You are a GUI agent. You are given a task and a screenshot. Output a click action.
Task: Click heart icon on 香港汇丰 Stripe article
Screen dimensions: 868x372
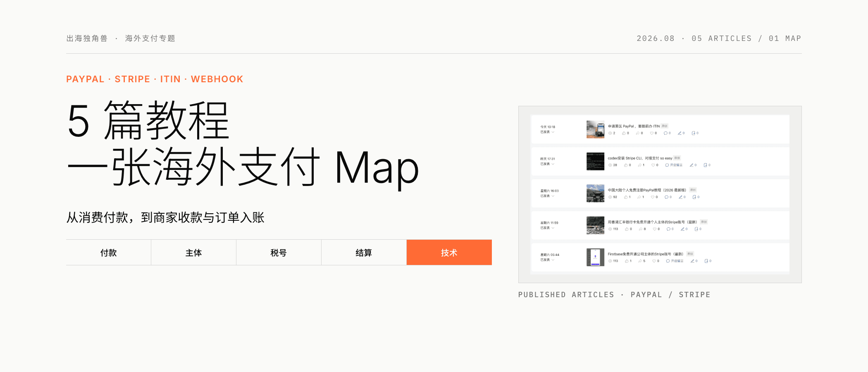pyautogui.click(x=655, y=229)
